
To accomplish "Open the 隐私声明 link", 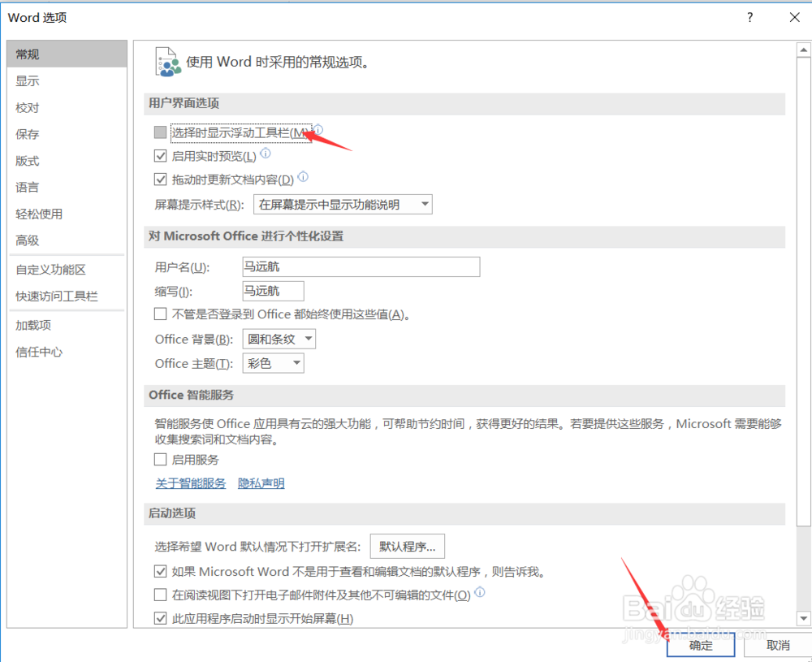I will 261,483.
